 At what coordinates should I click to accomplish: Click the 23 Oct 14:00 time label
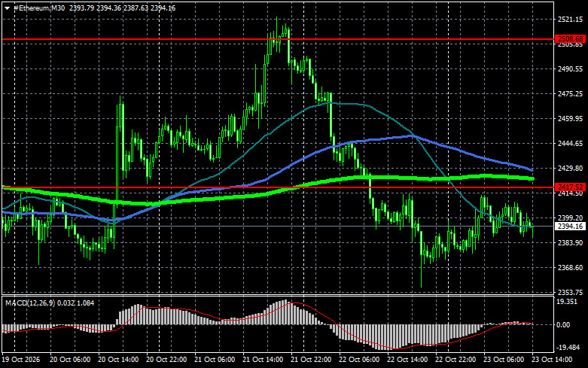(x=552, y=360)
